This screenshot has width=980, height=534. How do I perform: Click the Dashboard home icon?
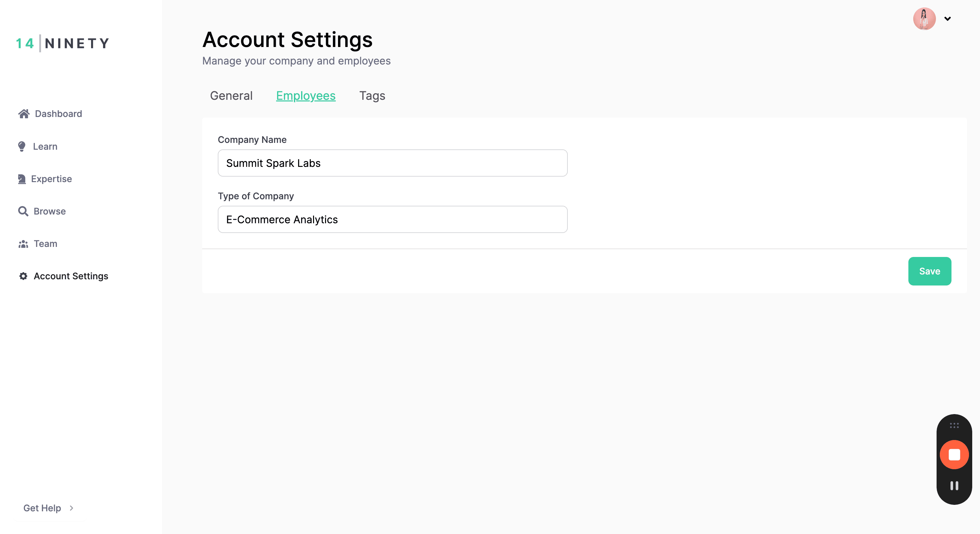(24, 114)
